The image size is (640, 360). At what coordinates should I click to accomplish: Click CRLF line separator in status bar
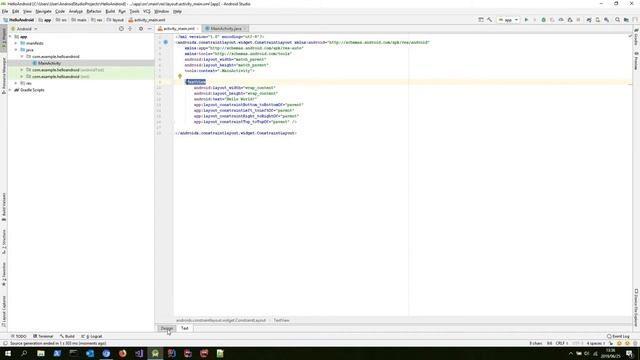tap(561, 343)
